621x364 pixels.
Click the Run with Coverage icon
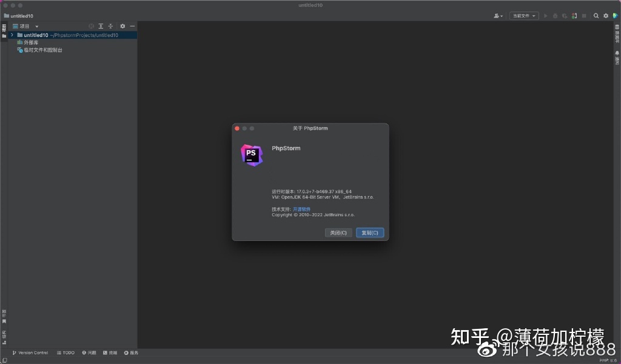coord(565,16)
